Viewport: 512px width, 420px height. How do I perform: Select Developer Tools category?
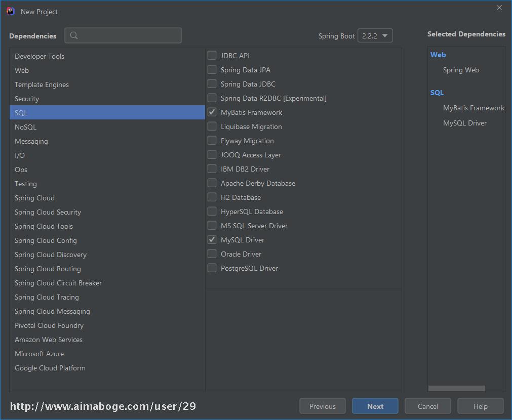pyautogui.click(x=107, y=56)
